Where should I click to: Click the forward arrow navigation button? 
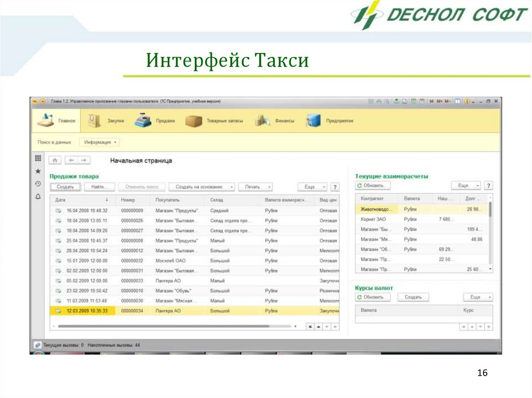click(x=84, y=161)
